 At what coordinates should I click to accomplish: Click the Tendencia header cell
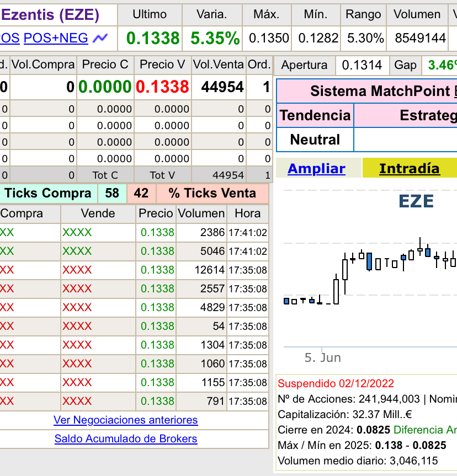pyautogui.click(x=315, y=115)
